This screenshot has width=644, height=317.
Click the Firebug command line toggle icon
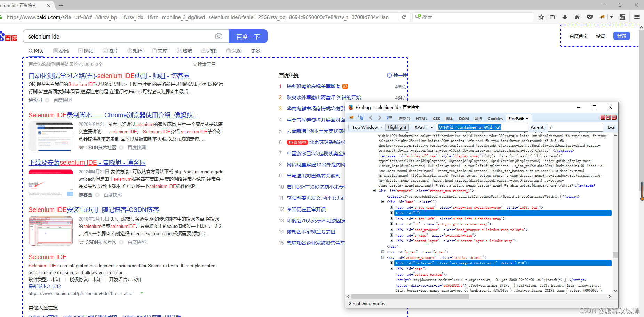(x=389, y=118)
